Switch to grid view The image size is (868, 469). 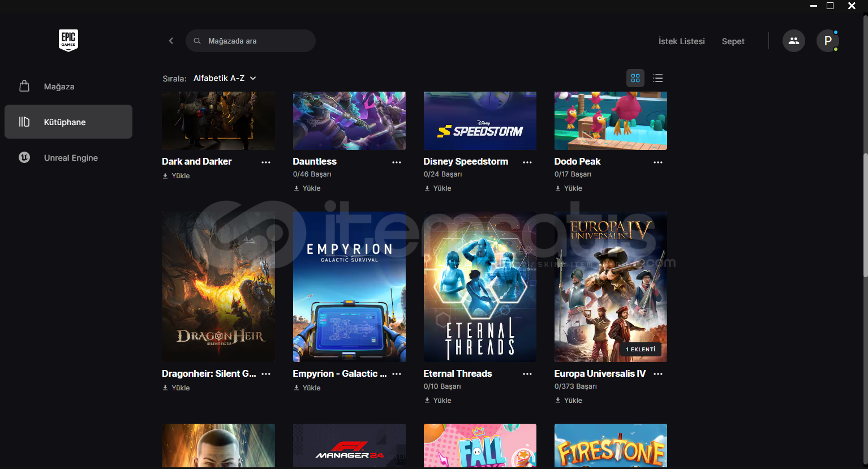pos(635,78)
